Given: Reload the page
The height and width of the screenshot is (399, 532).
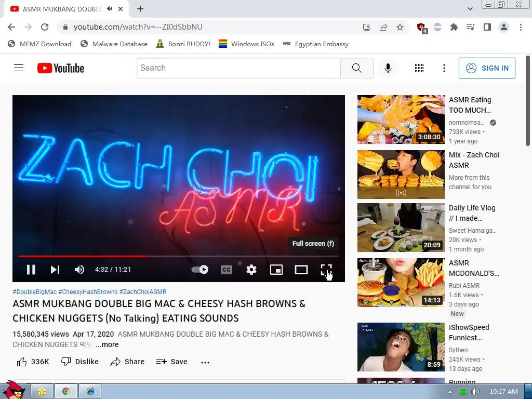Looking at the screenshot, I should click(x=45, y=27).
